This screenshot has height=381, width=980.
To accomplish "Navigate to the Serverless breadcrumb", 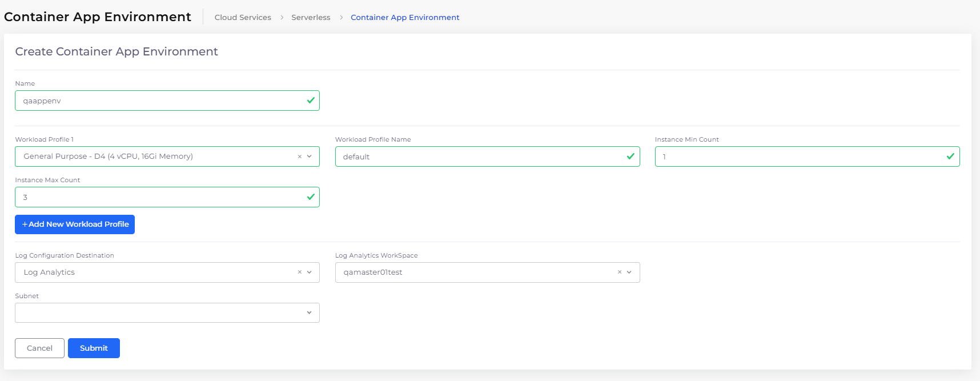I will point(311,18).
